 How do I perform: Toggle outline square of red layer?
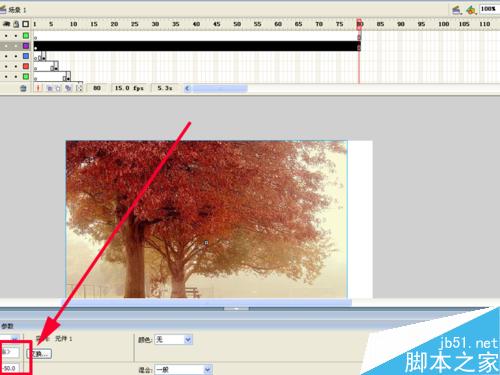point(26,66)
